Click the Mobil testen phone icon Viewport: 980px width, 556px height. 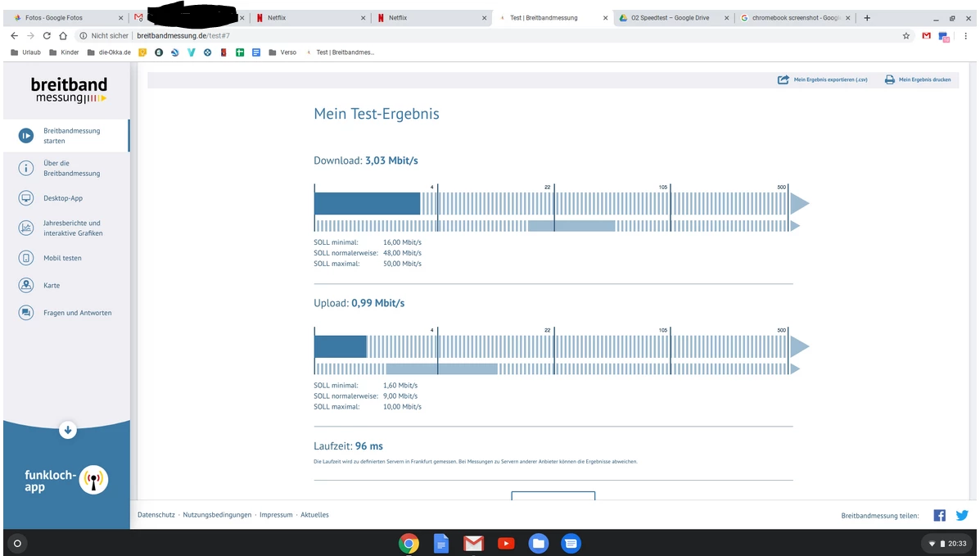tap(25, 258)
